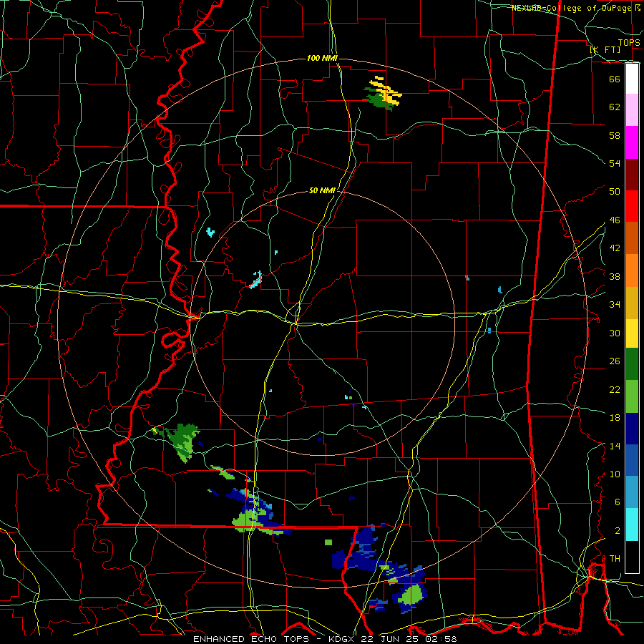Click the "66" legend value
644x644 pixels.
tap(615, 79)
